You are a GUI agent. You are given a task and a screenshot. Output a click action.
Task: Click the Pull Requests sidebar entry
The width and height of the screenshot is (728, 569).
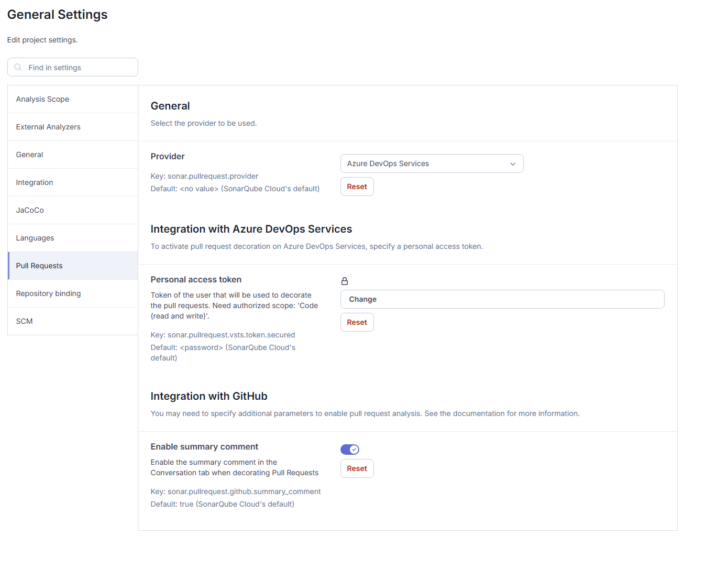[39, 265]
